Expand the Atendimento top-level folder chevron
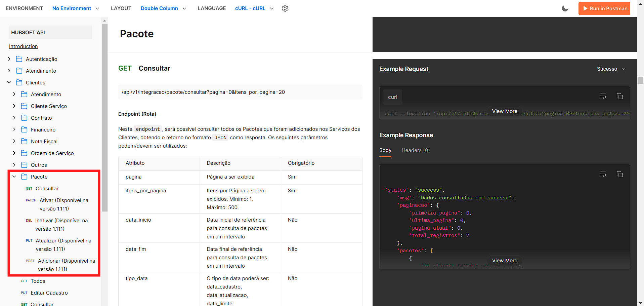 [9, 71]
